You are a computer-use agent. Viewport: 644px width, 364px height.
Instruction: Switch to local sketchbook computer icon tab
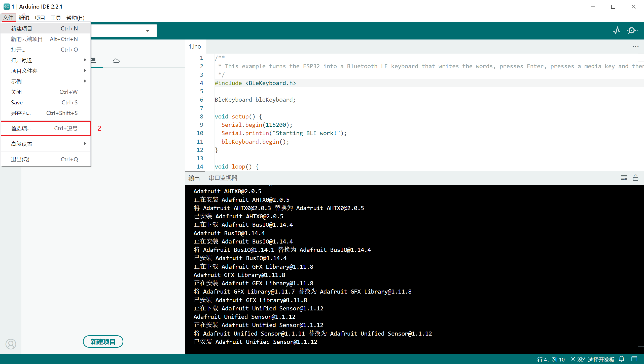[93, 60]
